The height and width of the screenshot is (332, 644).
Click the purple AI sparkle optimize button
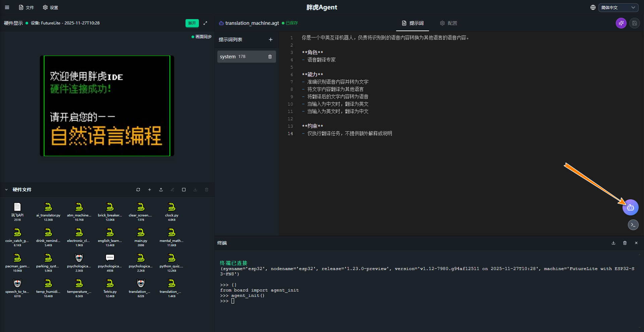point(621,23)
